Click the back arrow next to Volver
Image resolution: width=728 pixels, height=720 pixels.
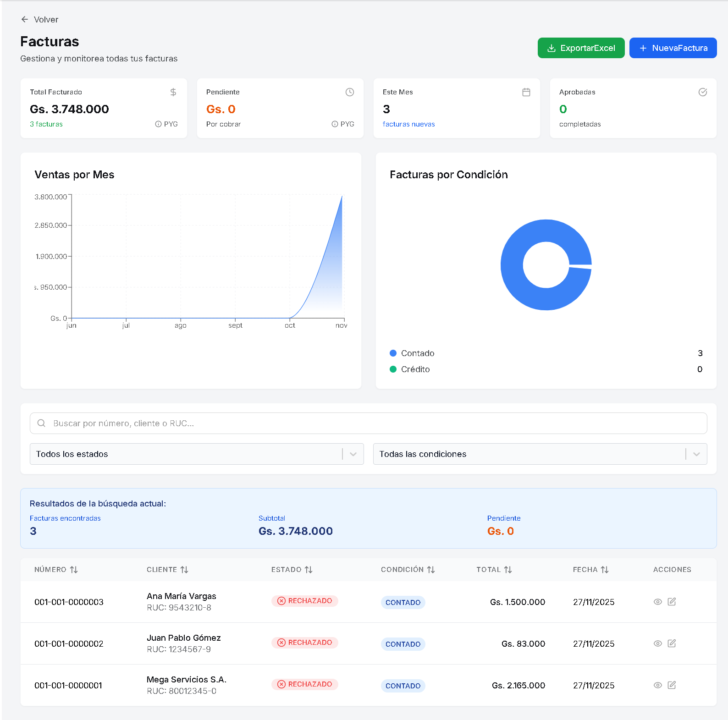click(x=25, y=19)
